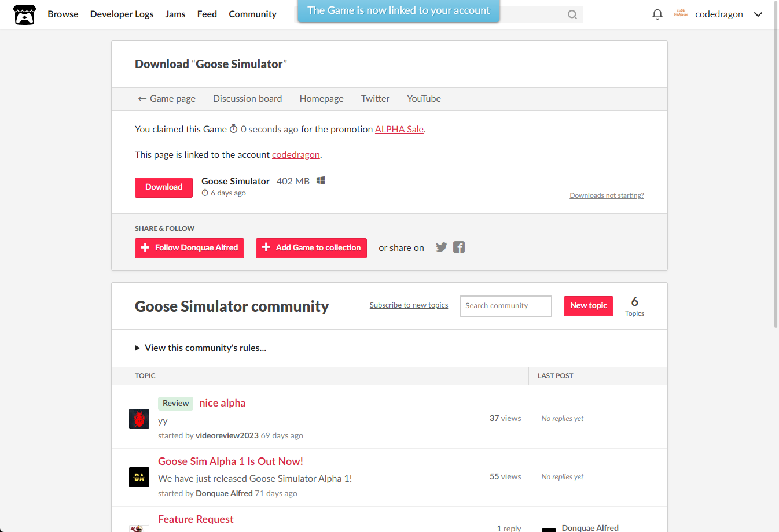
Task: Open the notifications bell
Action: click(x=657, y=14)
